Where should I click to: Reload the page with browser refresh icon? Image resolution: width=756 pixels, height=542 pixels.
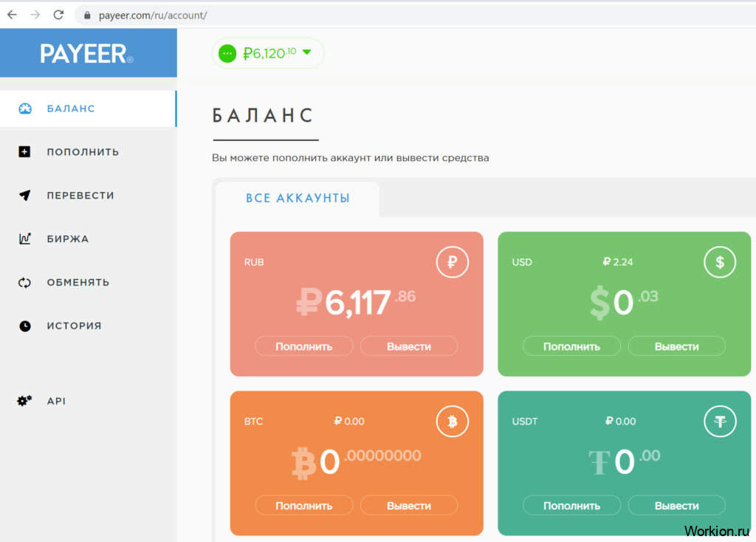point(59,15)
